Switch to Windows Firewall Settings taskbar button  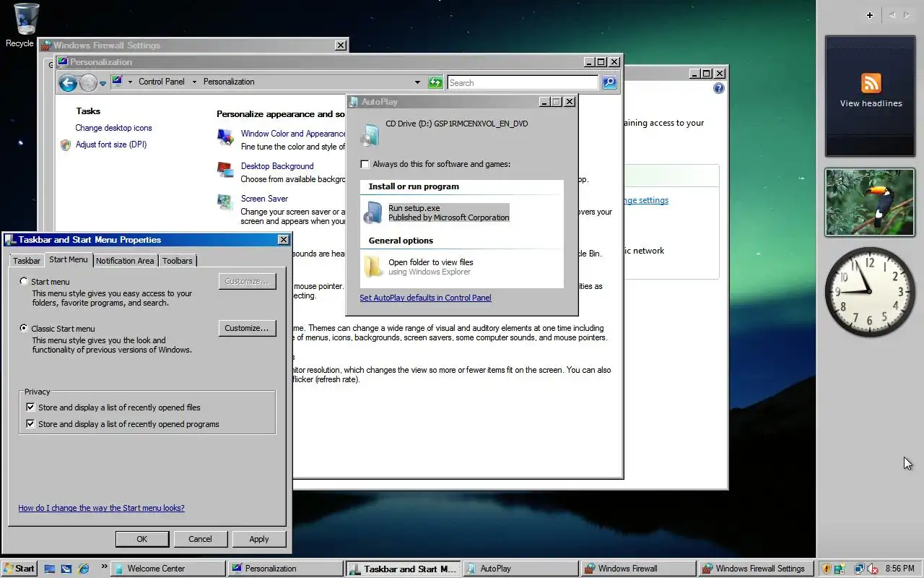tap(755, 569)
